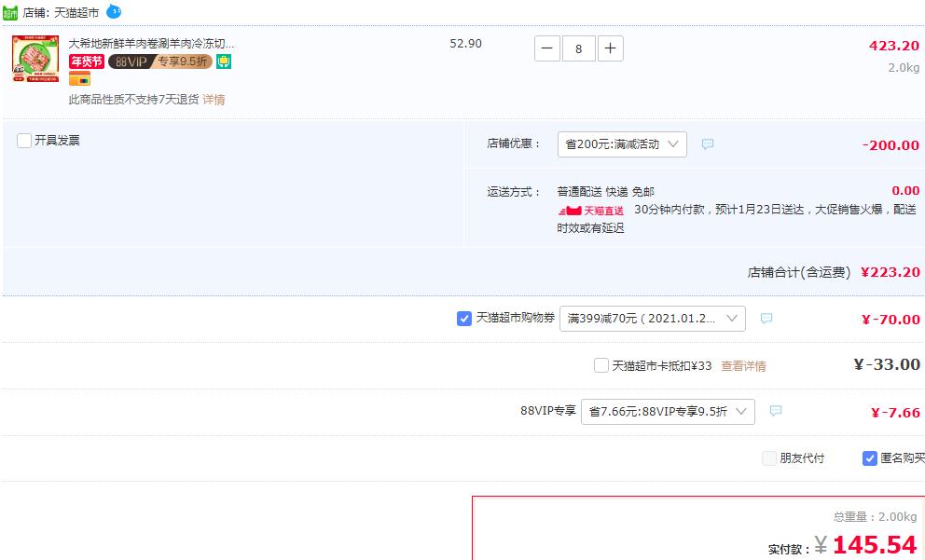
Task: Click the red 年货节 badge
Action: (87, 61)
